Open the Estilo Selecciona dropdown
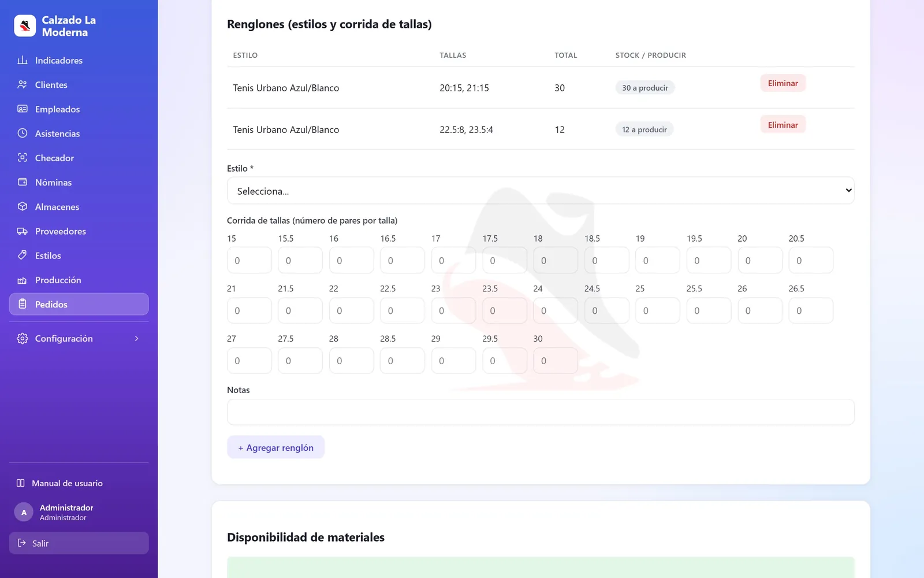Viewport: 924px width, 578px height. point(541,191)
